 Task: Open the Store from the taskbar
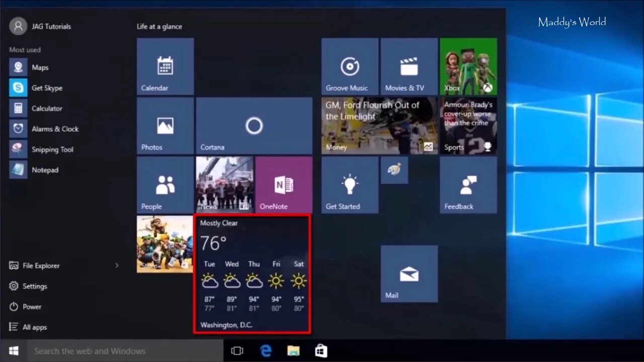coord(321,351)
